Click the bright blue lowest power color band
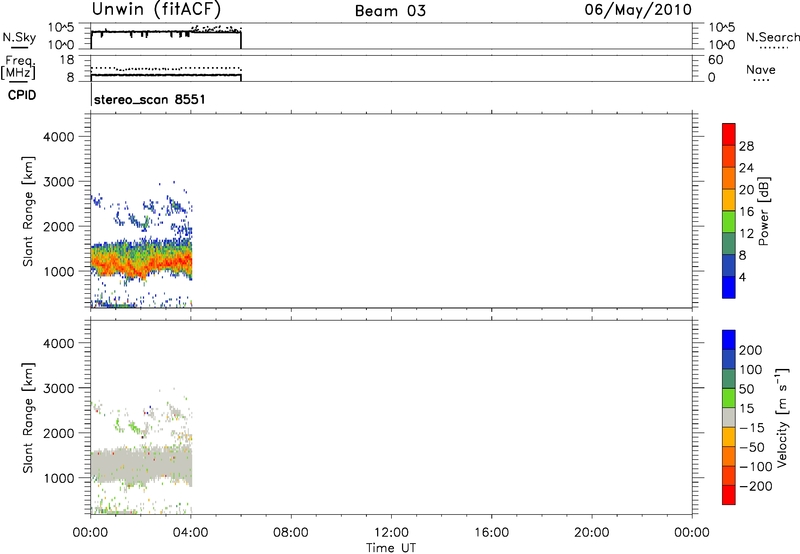800x554 pixels. 729,287
